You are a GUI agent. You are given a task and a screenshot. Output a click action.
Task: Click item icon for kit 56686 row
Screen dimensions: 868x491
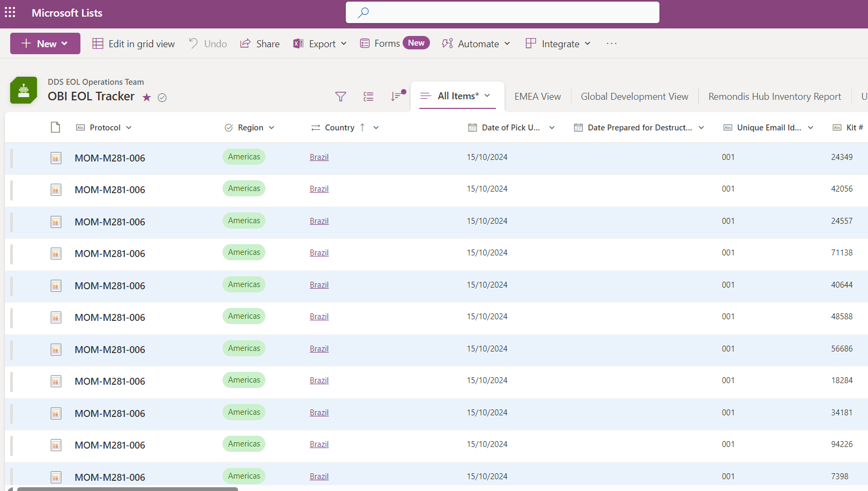(x=56, y=349)
